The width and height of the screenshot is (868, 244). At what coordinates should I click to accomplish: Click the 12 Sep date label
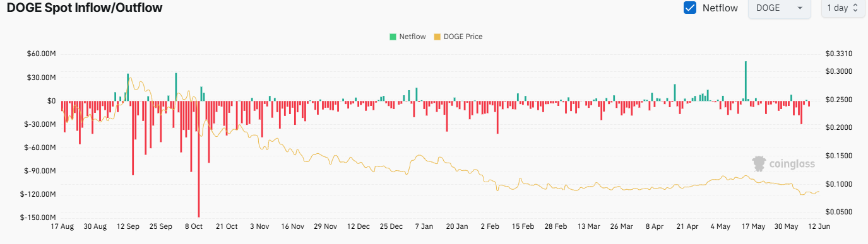tap(128, 226)
